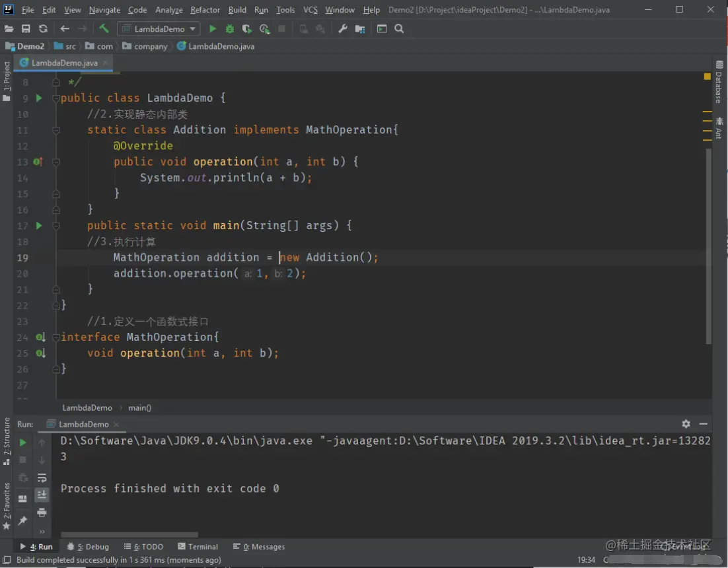Open the LambdaDemo run configuration dropdown
This screenshot has height=568, width=728.
[x=159, y=29]
